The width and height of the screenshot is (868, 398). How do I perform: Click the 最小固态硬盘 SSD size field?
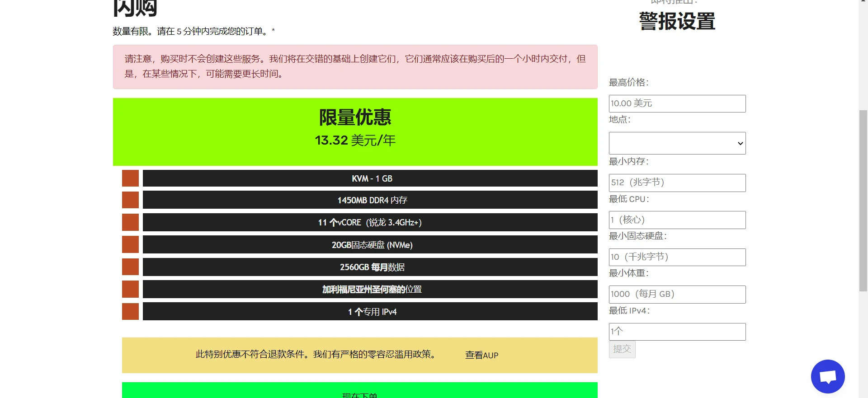[677, 258]
